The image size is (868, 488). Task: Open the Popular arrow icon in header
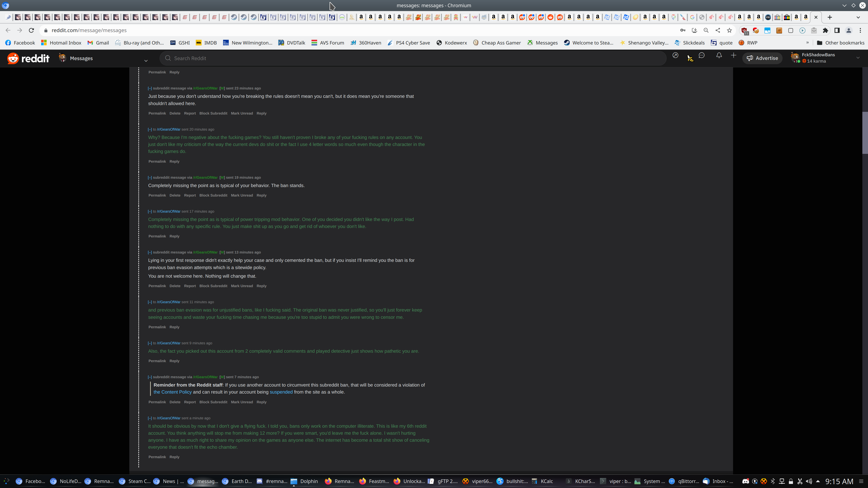[x=675, y=56]
